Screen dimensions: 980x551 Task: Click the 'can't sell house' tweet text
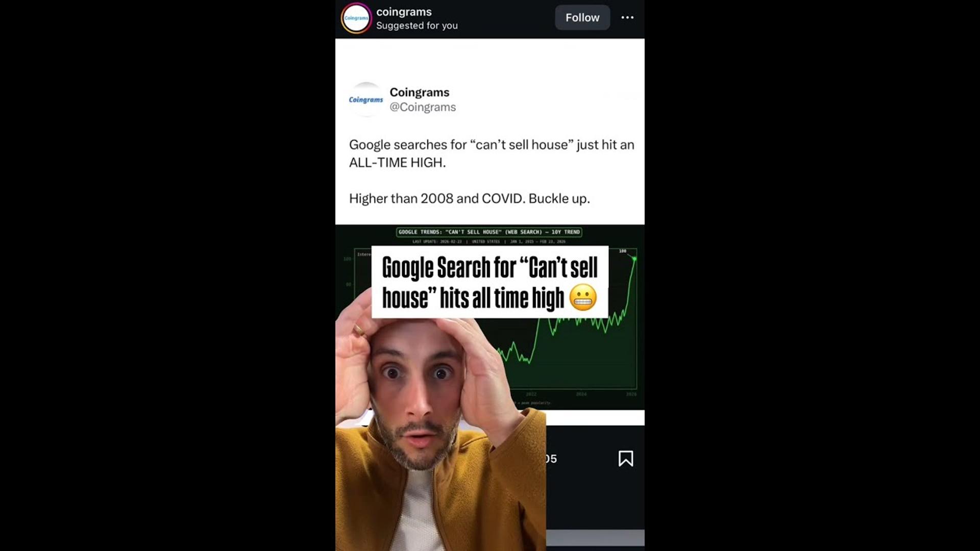492,154
